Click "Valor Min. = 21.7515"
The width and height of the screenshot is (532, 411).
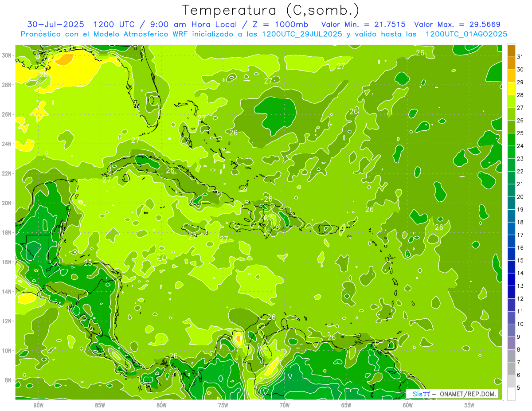[364, 24]
